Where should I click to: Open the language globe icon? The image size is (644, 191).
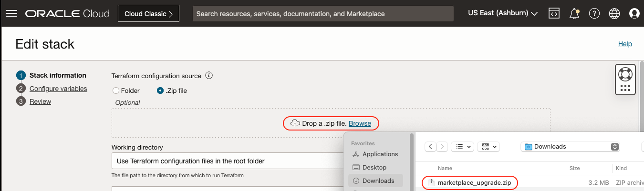[614, 13]
